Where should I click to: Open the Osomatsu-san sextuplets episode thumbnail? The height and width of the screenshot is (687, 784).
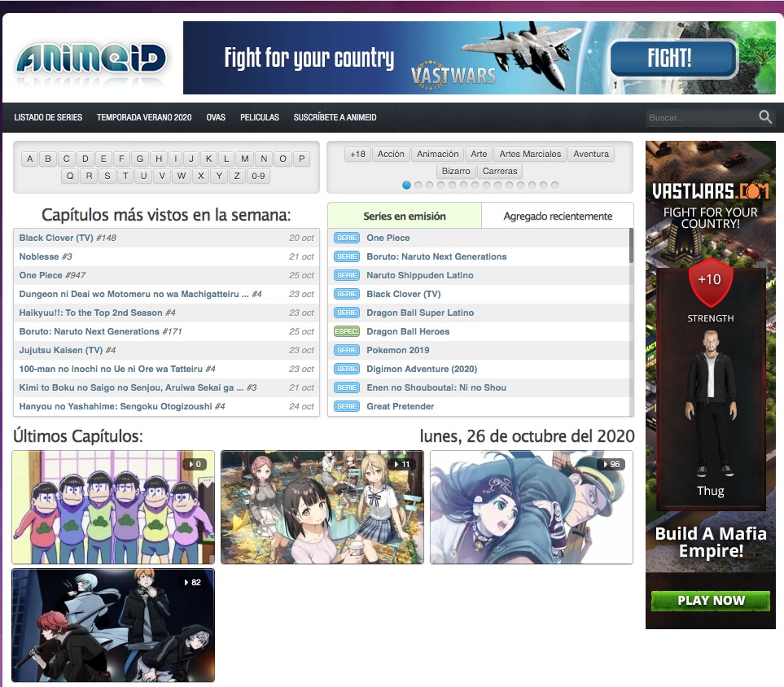113,507
